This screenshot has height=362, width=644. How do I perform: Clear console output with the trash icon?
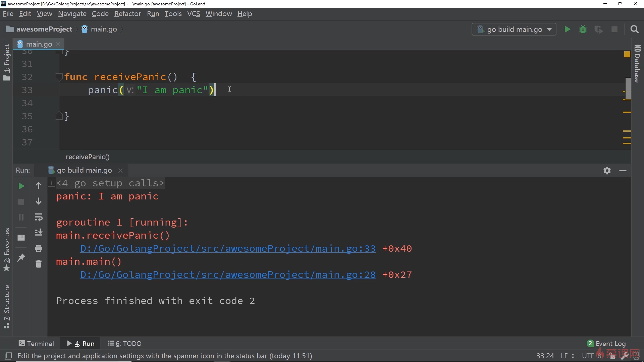click(39, 264)
